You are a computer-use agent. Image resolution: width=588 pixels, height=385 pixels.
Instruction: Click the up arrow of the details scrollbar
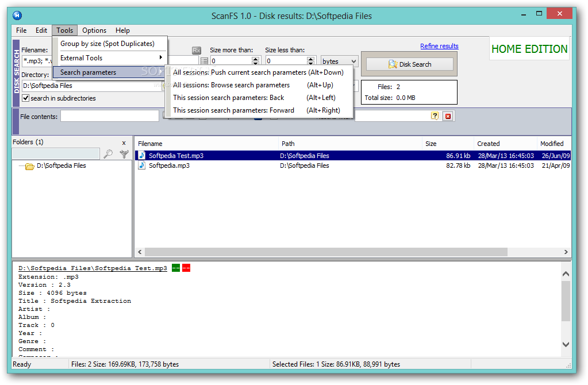566,274
